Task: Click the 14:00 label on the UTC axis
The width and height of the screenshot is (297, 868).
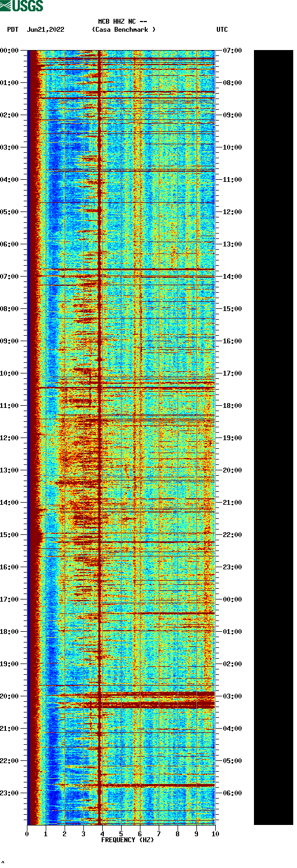Action: click(232, 277)
